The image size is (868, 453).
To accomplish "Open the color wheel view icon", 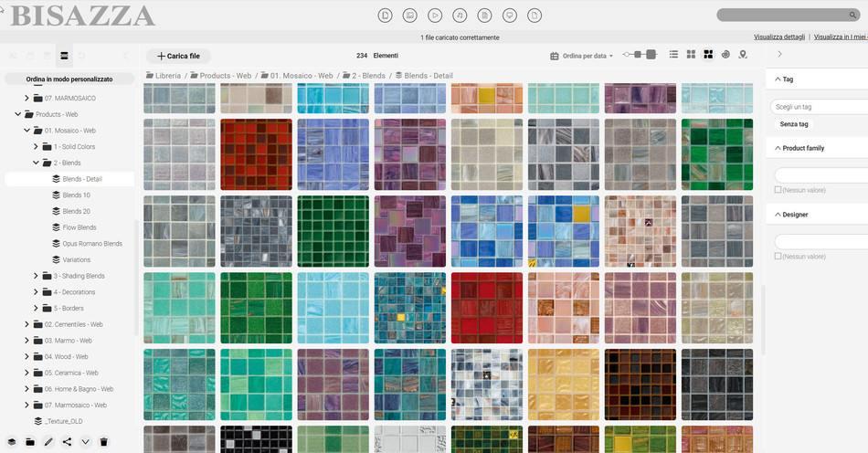I will (x=725, y=54).
